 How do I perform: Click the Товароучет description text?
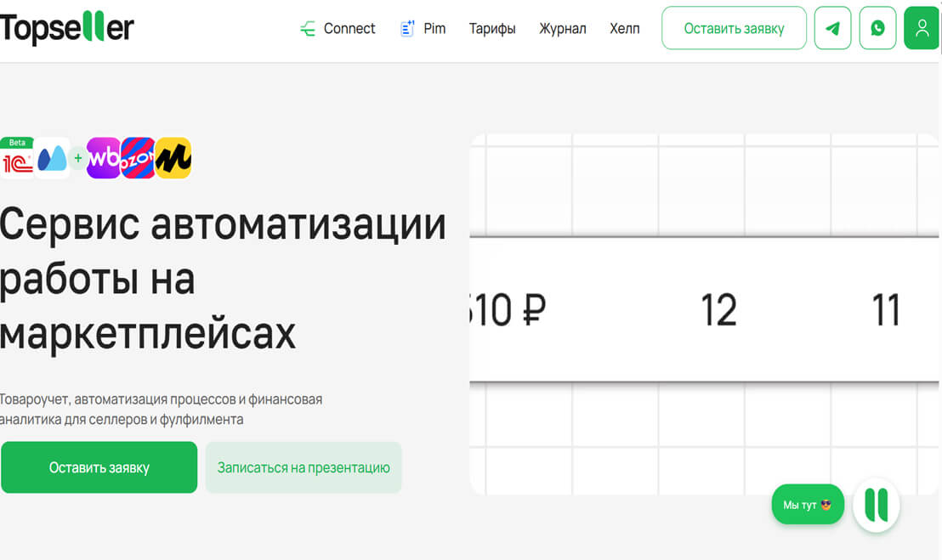[161, 410]
